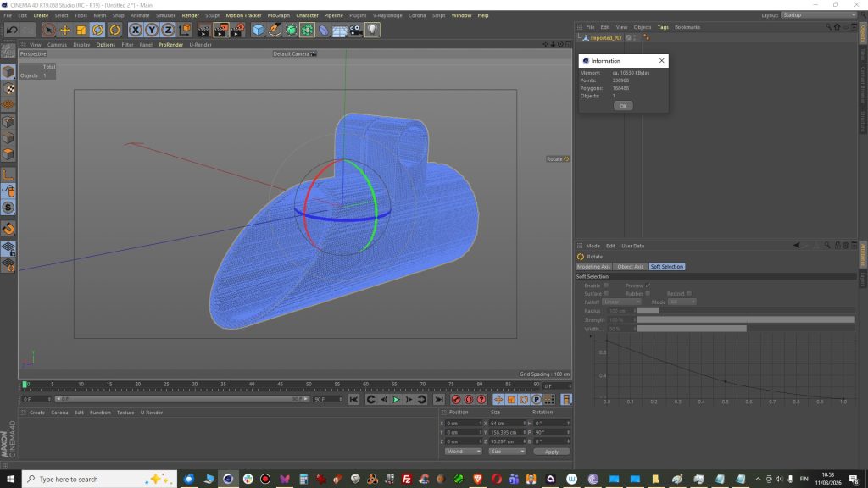Uncheck the Preview checkbox

(x=648, y=286)
